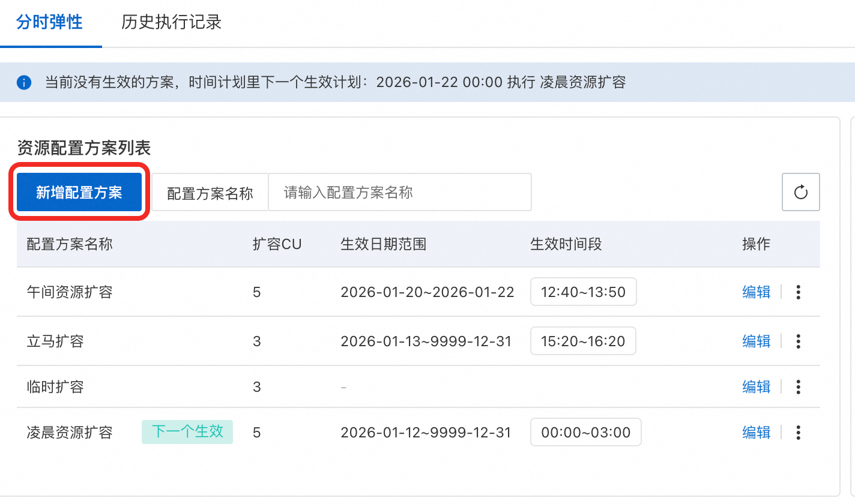Click the 00:00~03:00 time period tag
The width and height of the screenshot is (855, 504).
pyautogui.click(x=585, y=433)
